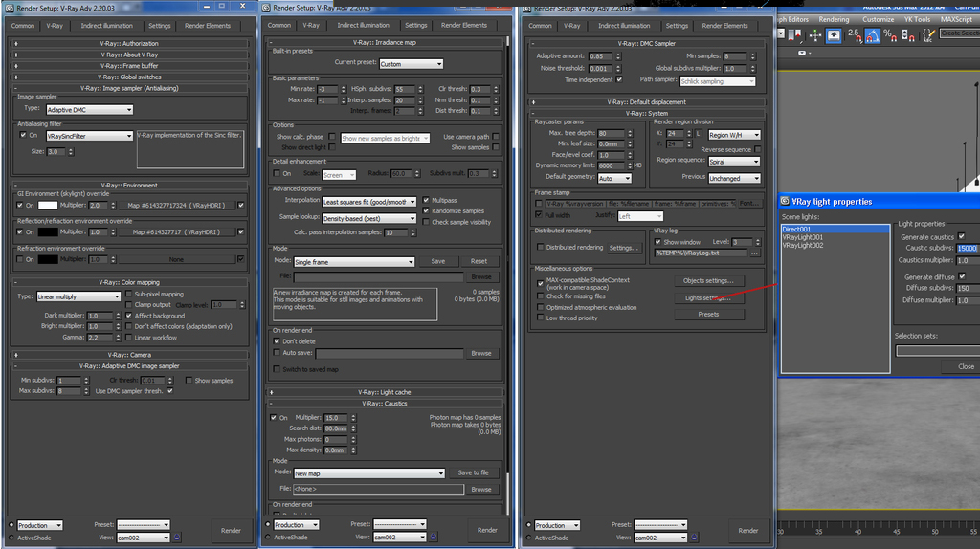Click lock icon beside View in Irradiance map window
Image resolution: width=980 pixels, height=549 pixels.
point(434,537)
